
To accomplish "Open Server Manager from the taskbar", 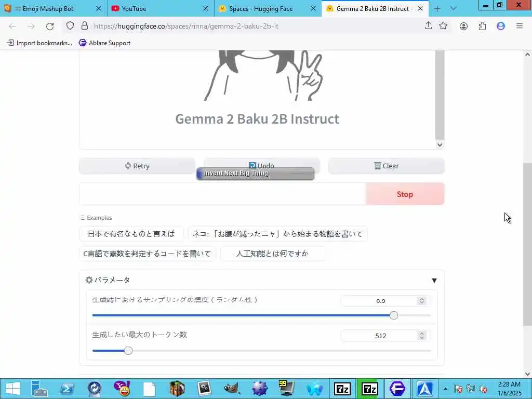I will (x=39, y=389).
